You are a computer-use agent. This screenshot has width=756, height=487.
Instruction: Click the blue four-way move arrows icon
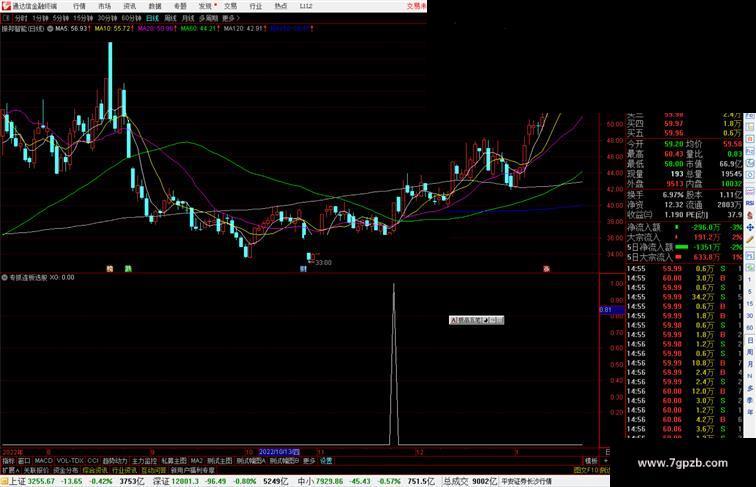tap(750, 228)
